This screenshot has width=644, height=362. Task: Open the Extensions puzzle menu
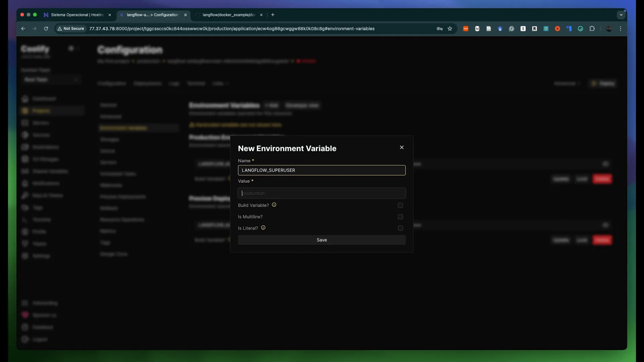tap(592, 29)
